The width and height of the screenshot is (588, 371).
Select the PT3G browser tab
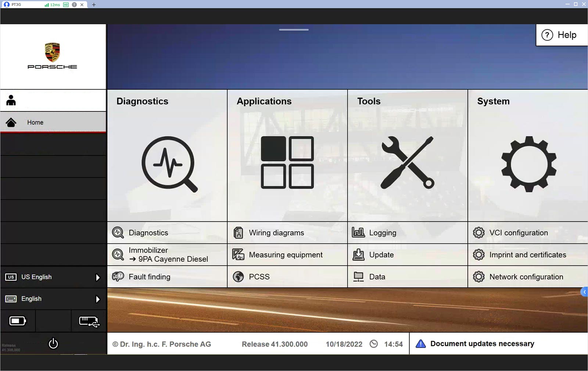pos(44,4)
